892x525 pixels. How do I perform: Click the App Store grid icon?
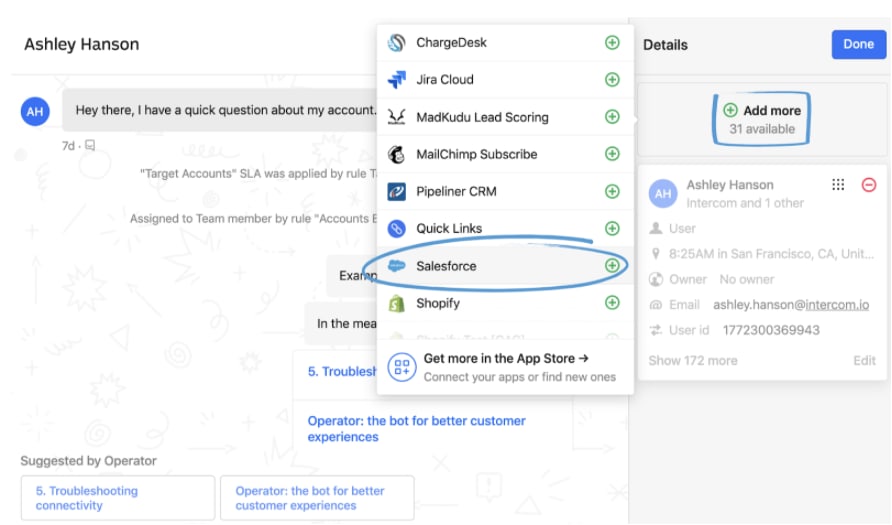coord(402,367)
